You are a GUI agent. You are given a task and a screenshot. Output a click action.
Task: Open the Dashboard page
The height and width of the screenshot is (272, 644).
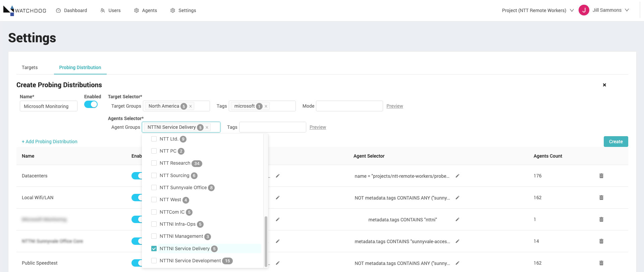[71, 10]
